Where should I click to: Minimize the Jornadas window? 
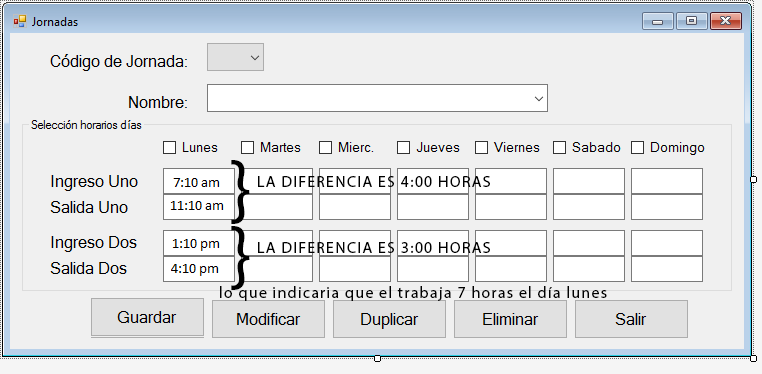[658, 21]
